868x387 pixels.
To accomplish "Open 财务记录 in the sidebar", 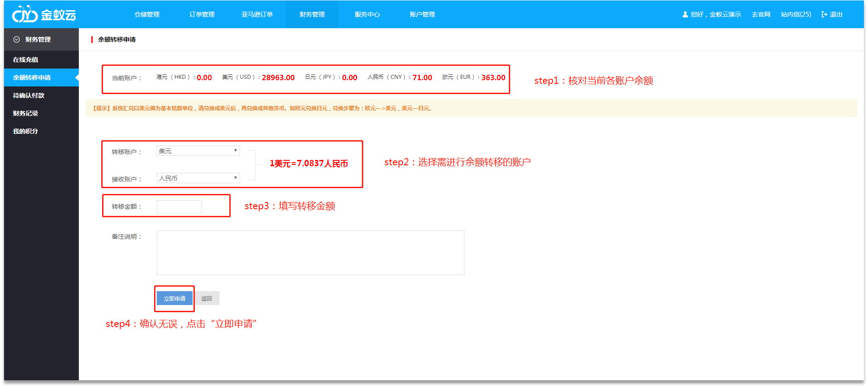I will coord(26,113).
